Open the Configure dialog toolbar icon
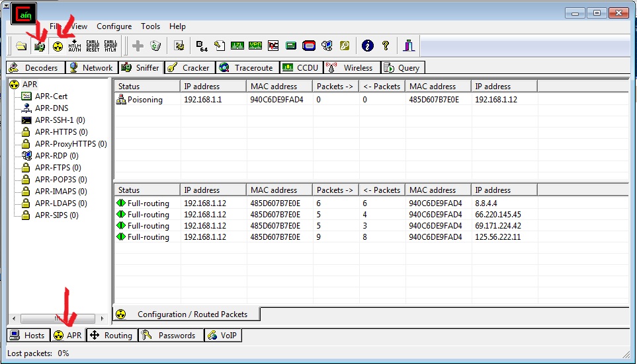This screenshot has width=637, height=364. [x=179, y=46]
